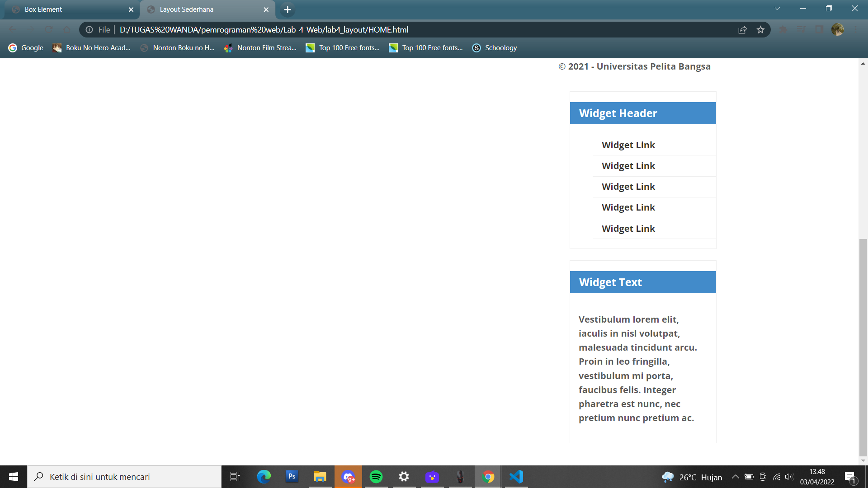Open Windows Settings from the taskbar
This screenshot has height=488, width=868.
click(404, 476)
